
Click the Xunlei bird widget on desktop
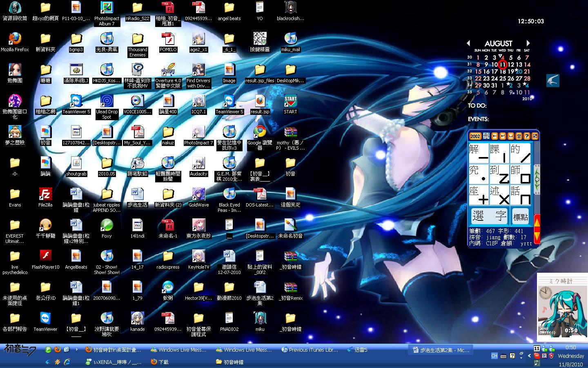[553, 81]
